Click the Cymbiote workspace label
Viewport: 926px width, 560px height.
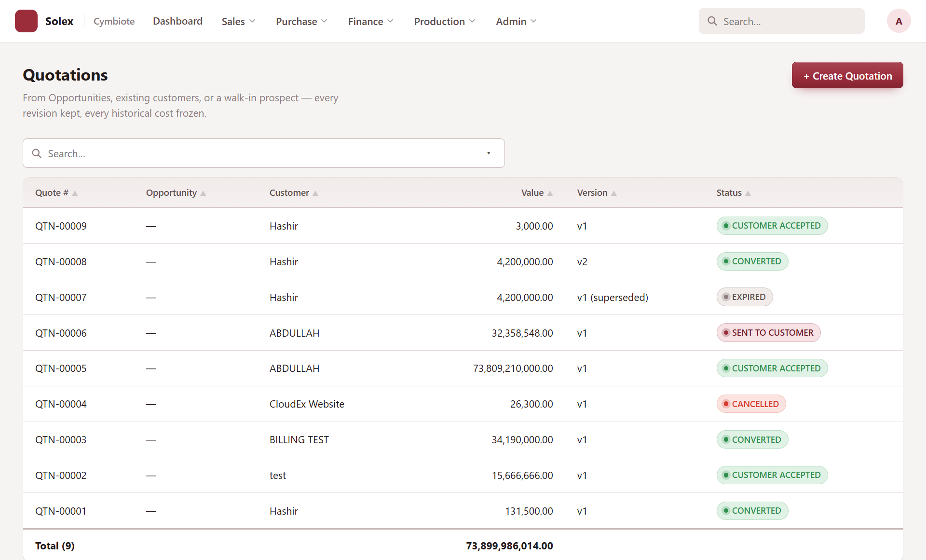point(114,21)
